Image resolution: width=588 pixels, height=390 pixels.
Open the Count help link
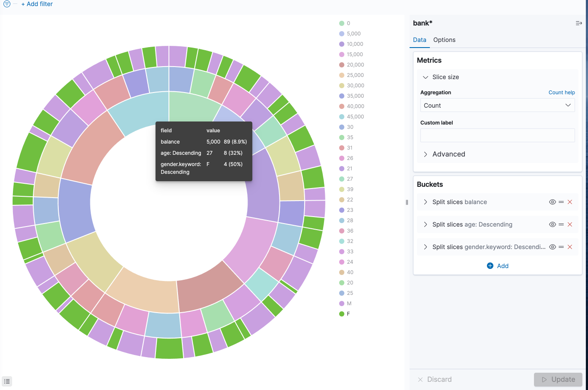click(x=562, y=93)
